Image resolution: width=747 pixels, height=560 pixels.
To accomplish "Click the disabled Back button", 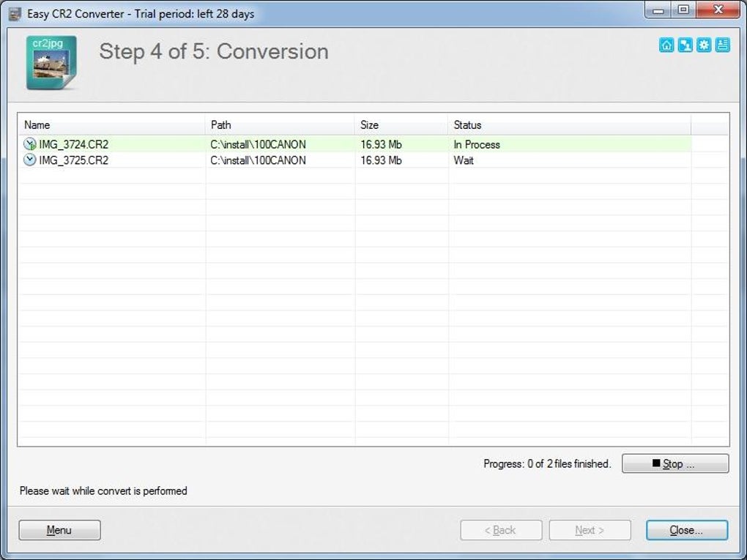I will click(x=501, y=530).
